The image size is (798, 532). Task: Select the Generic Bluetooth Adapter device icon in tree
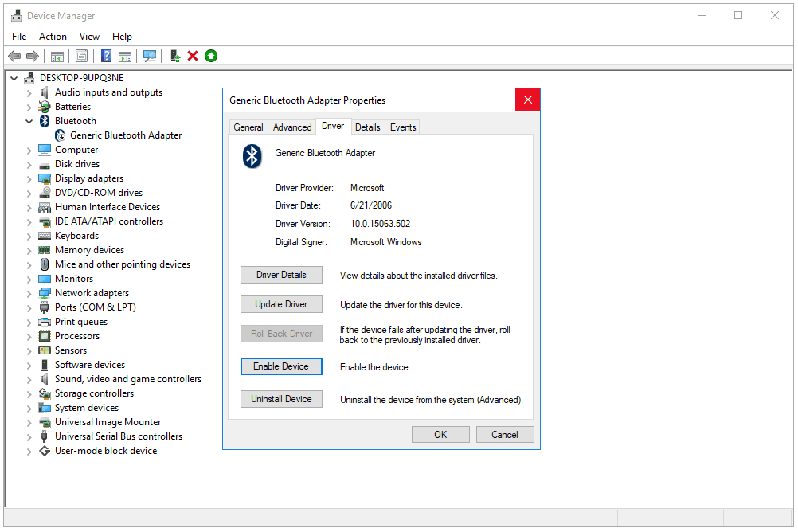pos(60,135)
